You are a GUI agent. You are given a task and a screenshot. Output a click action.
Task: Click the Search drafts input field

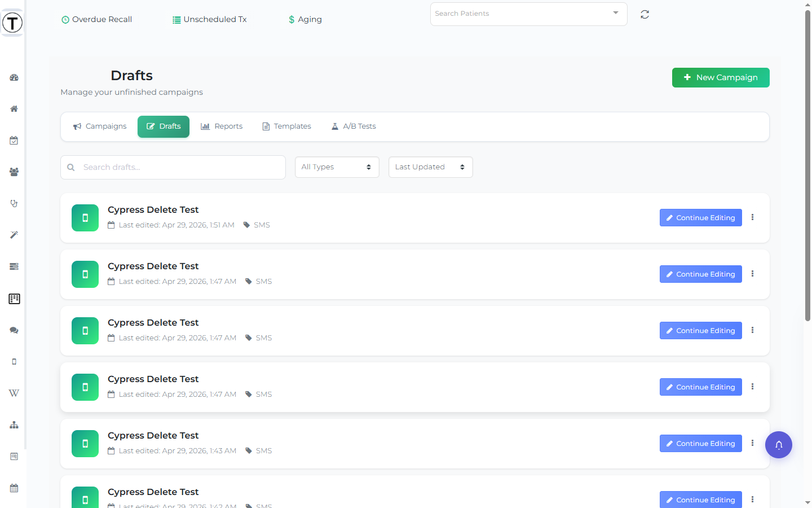(173, 168)
